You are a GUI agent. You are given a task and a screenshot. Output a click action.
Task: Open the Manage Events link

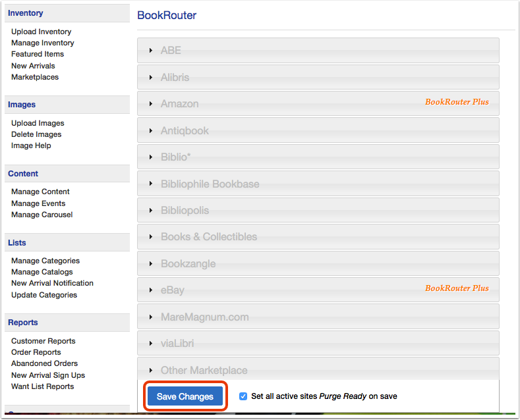38,203
